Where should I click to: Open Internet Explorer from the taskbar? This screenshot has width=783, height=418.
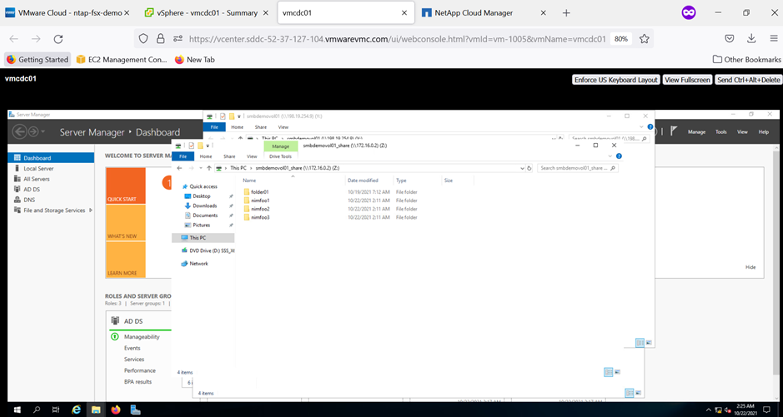76,409
